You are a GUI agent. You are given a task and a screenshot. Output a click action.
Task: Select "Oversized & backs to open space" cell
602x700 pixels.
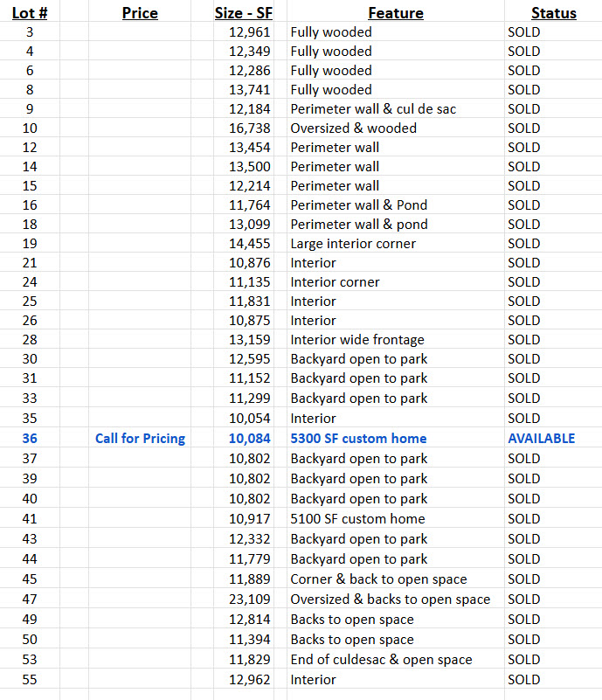click(x=390, y=600)
